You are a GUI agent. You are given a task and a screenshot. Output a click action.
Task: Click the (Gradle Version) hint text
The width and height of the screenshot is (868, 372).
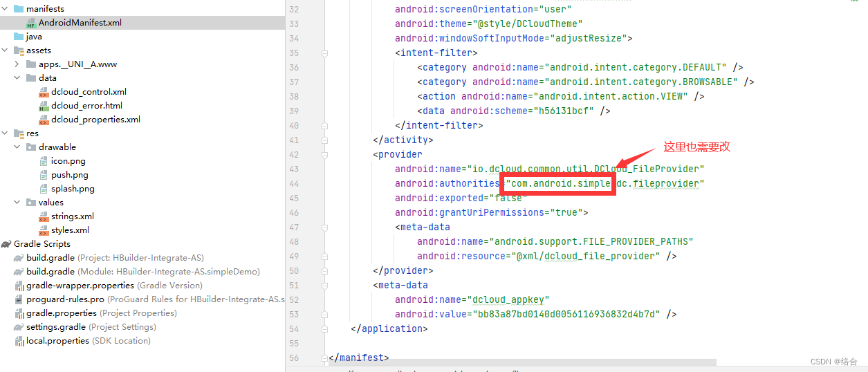(x=169, y=286)
